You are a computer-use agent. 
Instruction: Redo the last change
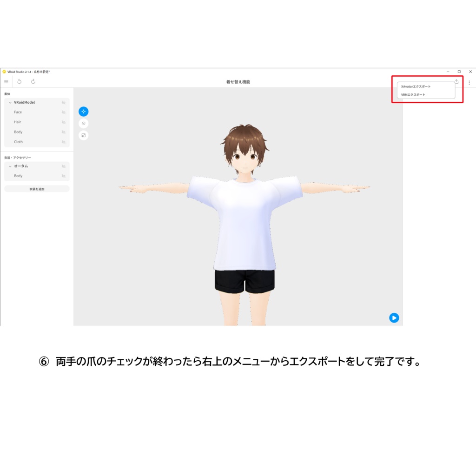pyautogui.click(x=33, y=81)
